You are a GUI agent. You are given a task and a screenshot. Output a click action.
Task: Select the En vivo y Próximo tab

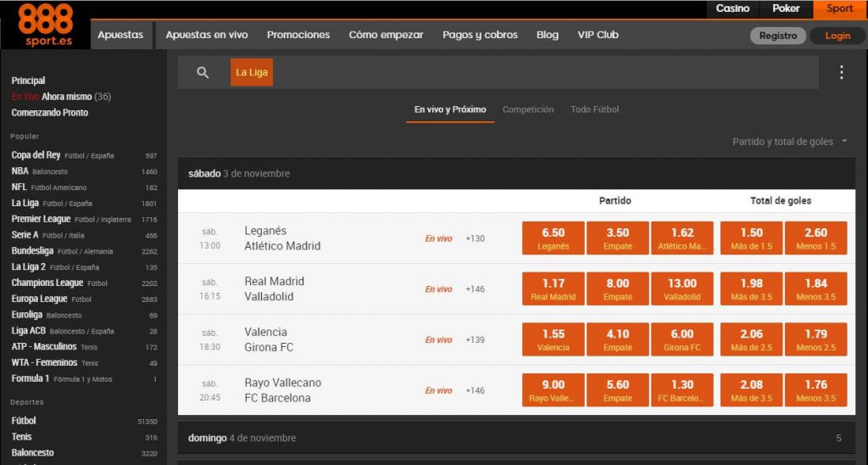pyautogui.click(x=450, y=109)
